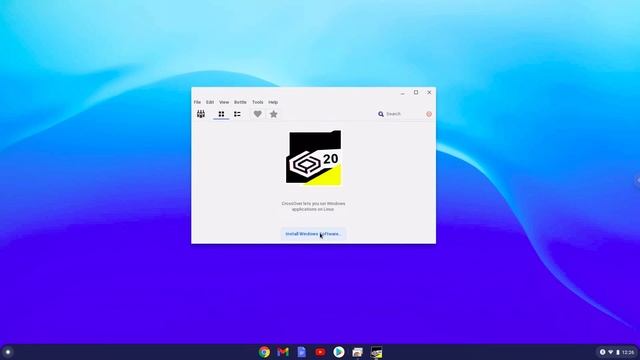This screenshot has height=360, width=640.
Task: Click the heart favorites icon
Action: pyautogui.click(x=258, y=114)
